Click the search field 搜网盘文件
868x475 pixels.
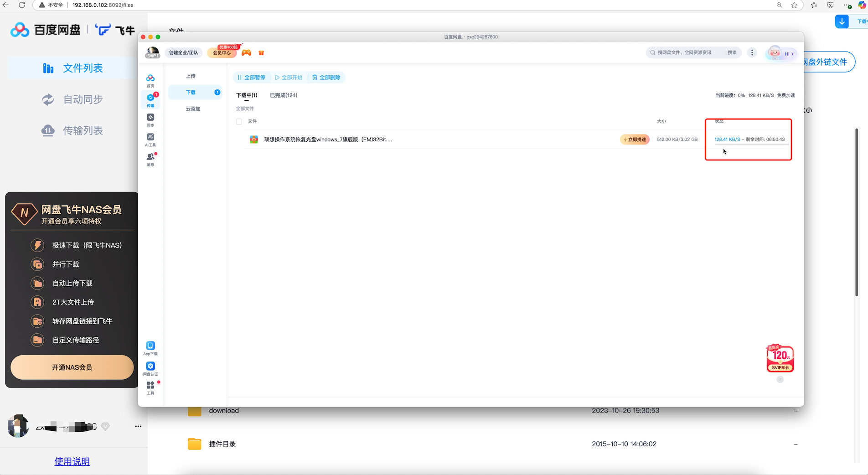(x=686, y=53)
